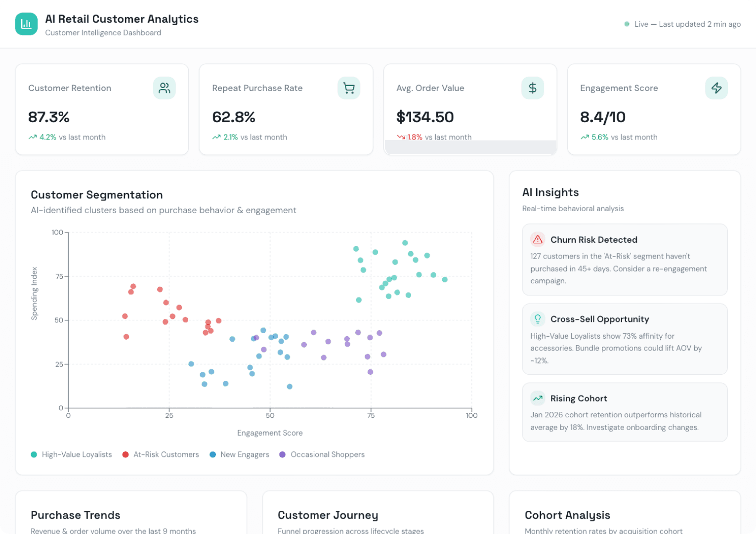This screenshot has height=534, width=756.
Task: Expand the Cohort Analysis section
Action: coord(567,515)
